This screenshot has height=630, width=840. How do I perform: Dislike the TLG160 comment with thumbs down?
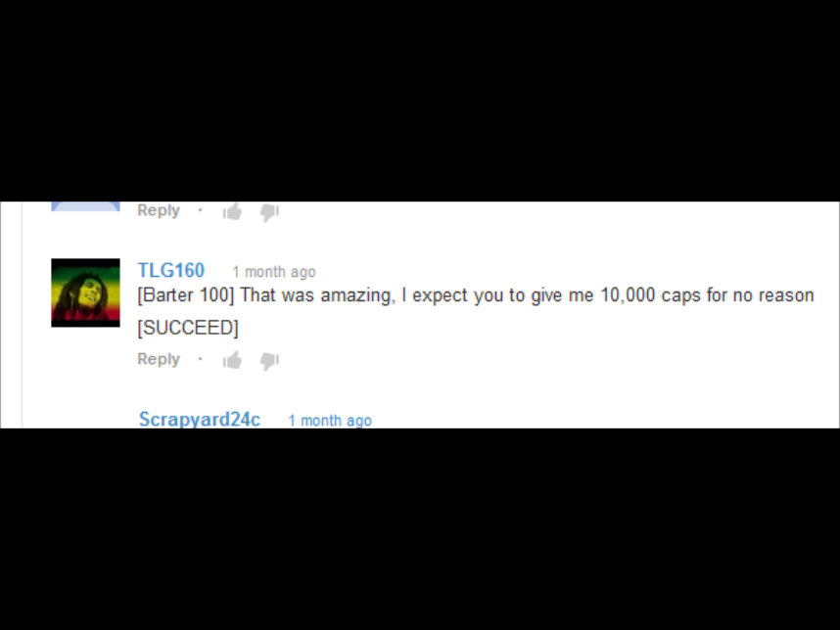[x=269, y=361]
